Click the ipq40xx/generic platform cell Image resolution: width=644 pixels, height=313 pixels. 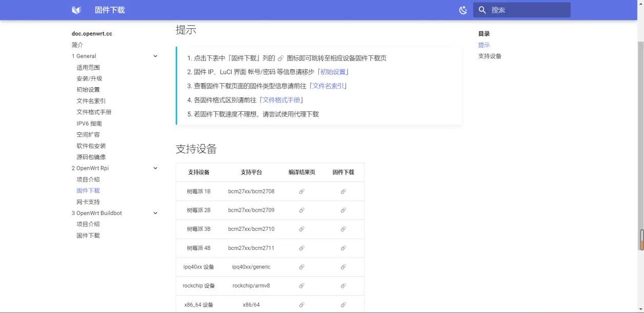(251, 267)
